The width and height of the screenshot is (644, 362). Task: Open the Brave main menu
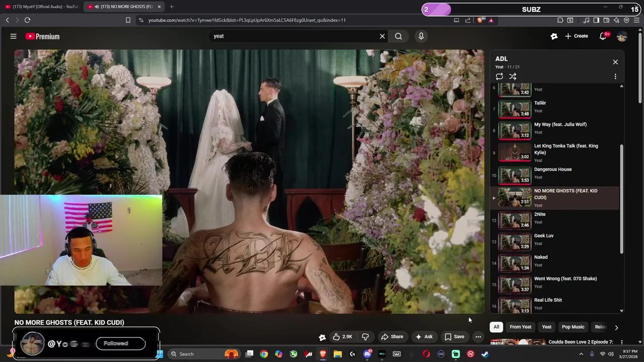(636, 20)
